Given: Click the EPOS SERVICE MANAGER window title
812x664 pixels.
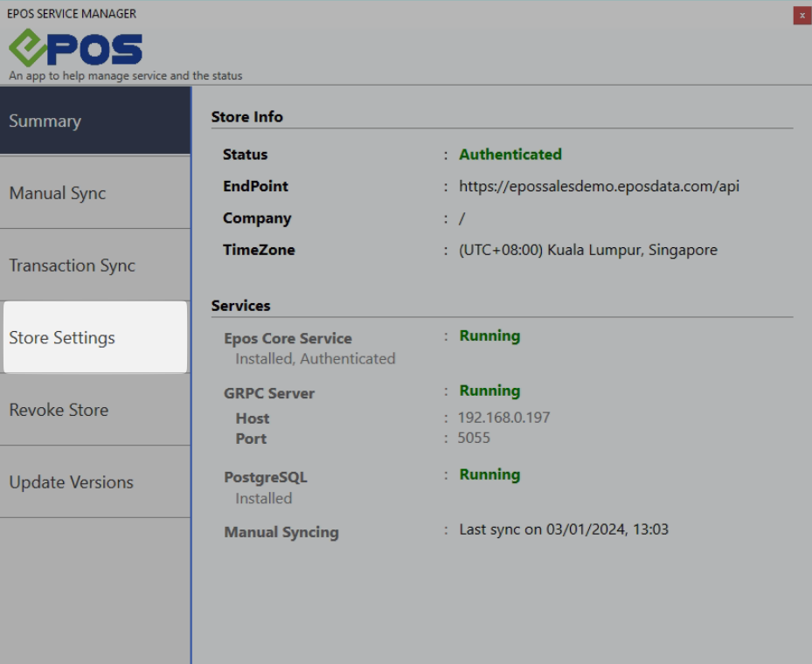Looking at the screenshot, I should 72,13.
